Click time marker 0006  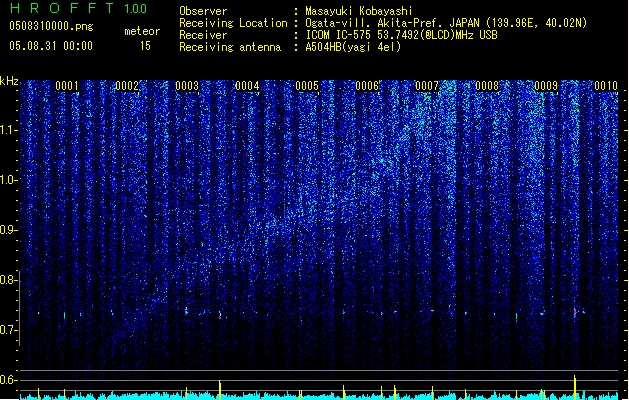pos(367,86)
